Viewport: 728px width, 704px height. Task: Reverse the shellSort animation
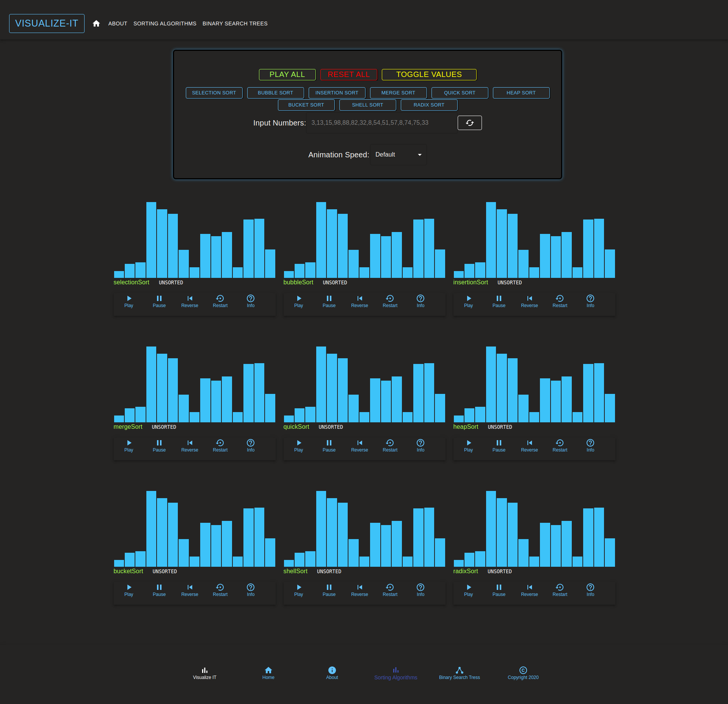tap(359, 590)
